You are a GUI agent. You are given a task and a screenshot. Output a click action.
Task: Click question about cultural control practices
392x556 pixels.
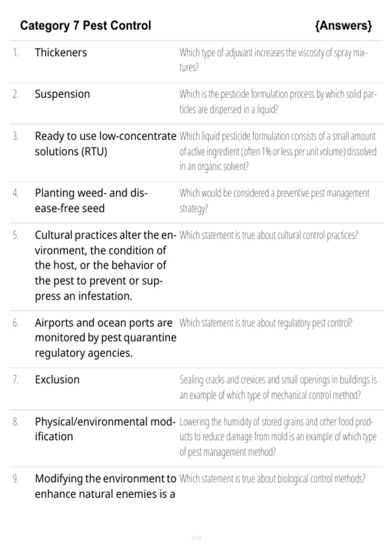(269, 235)
